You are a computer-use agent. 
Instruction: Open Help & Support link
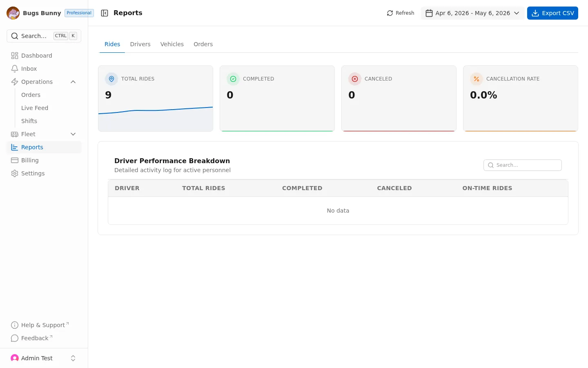[44, 325]
